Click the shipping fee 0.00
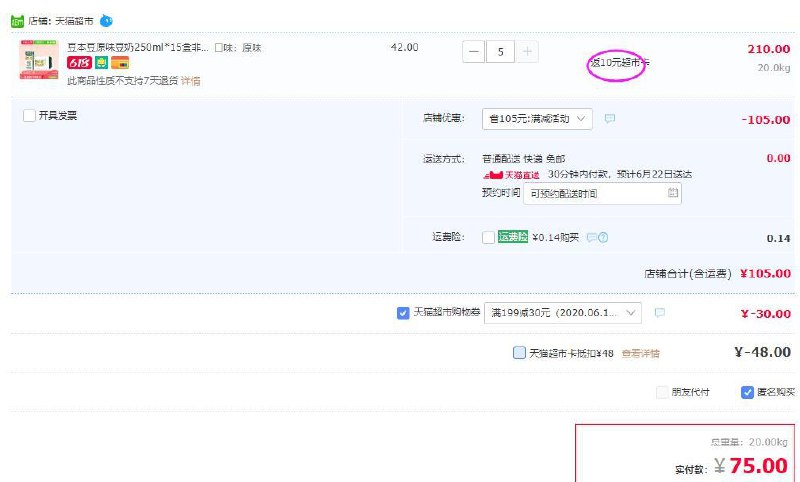Image resolution: width=800 pixels, height=482 pixels. click(779, 158)
